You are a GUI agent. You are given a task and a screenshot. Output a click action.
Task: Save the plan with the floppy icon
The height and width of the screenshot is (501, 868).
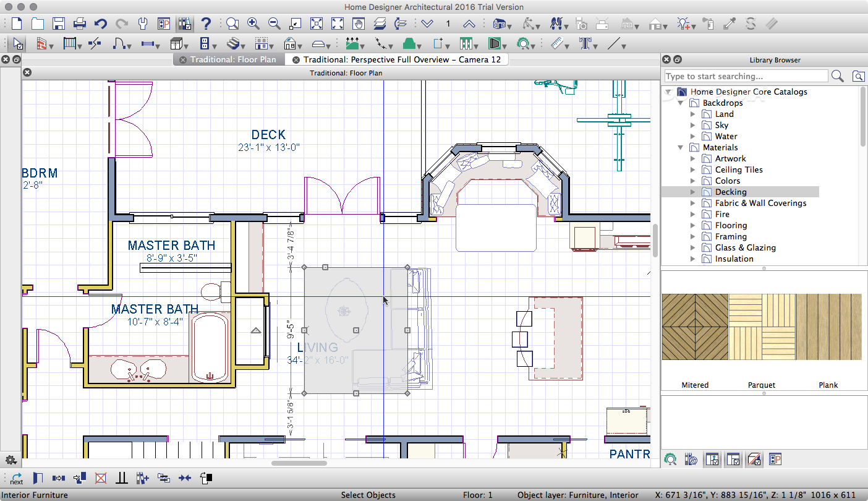coord(59,24)
